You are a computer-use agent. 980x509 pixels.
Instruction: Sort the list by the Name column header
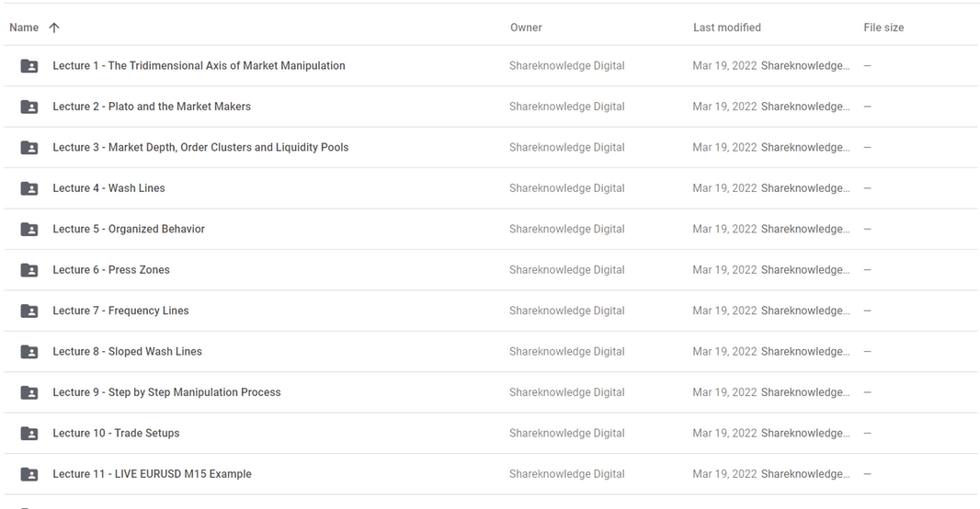(x=24, y=28)
